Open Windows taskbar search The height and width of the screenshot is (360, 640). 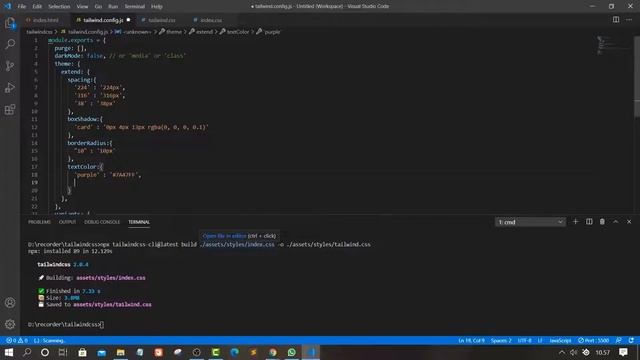coord(27,352)
